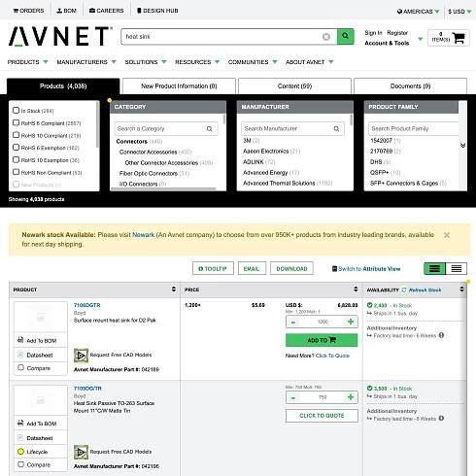476x476 pixels.
Task: Click the Refresh Stock icon
Action: coord(404,289)
